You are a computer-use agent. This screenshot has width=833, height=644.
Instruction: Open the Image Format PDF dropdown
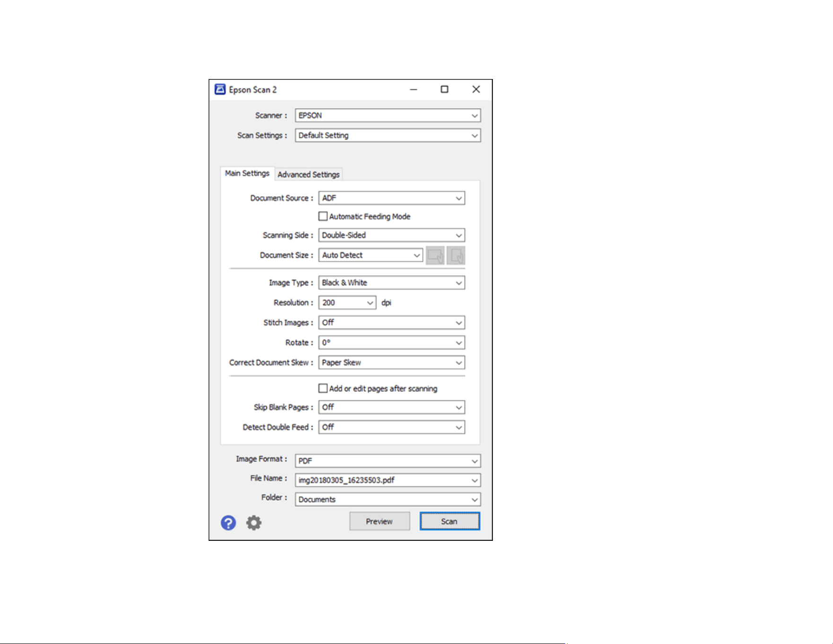(x=388, y=461)
